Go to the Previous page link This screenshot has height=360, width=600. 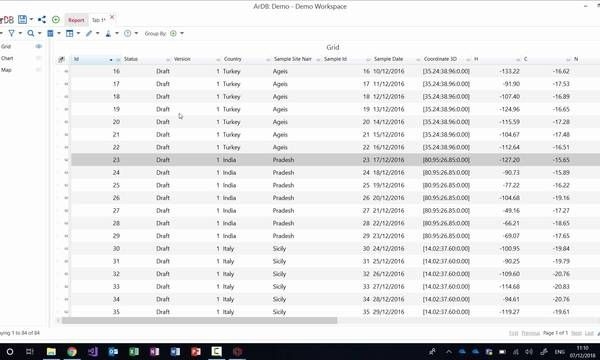530,333
